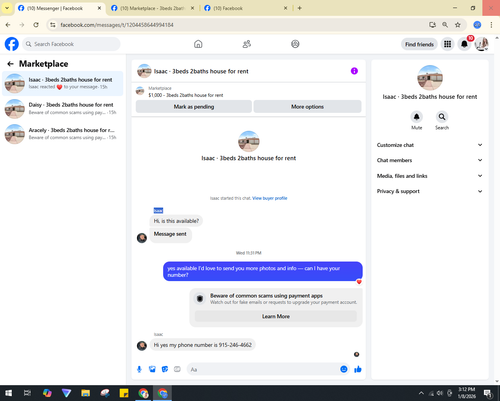Screen dimensions: 500x401
Task: Reload the page in browser
Action: pos(36,25)
